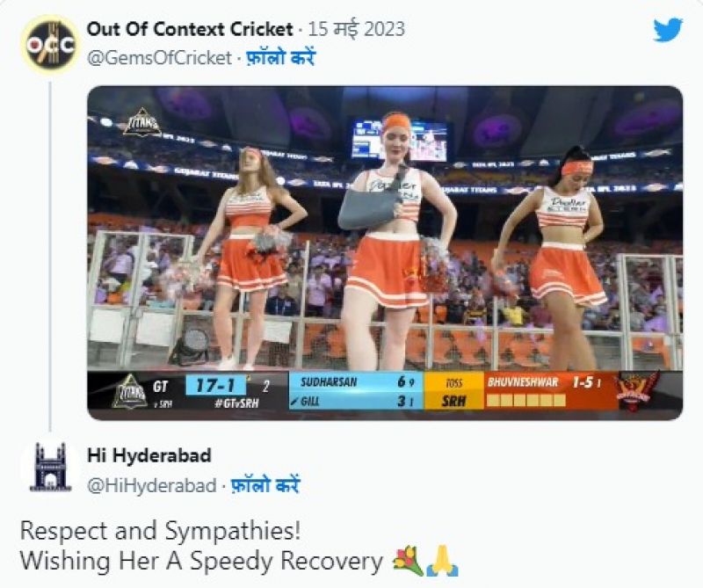Click the 17-1 score display

216,385
